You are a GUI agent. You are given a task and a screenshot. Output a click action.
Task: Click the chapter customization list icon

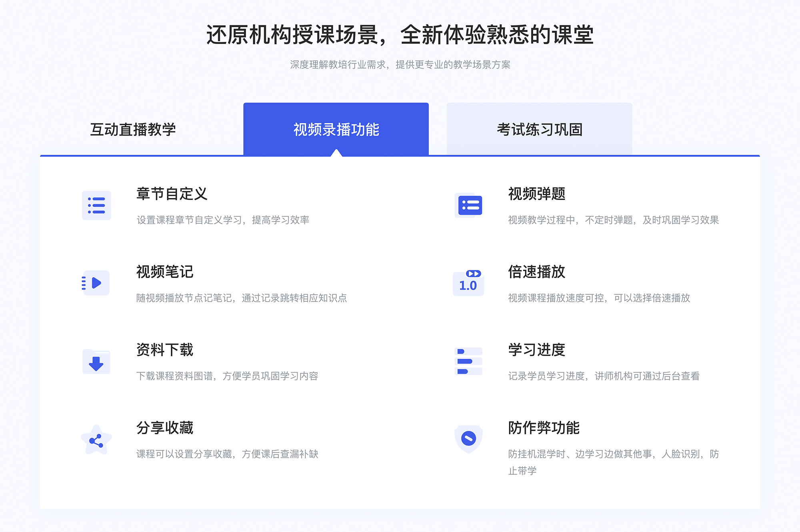pos(96,207)
